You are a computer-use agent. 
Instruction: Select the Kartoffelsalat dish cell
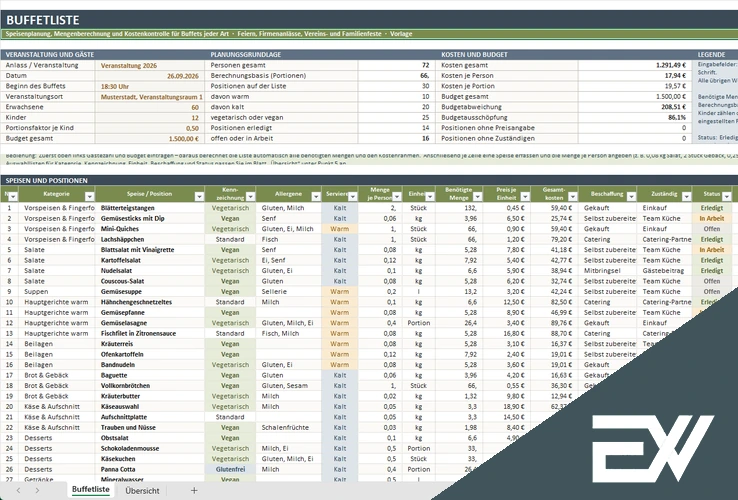point(150,260)
